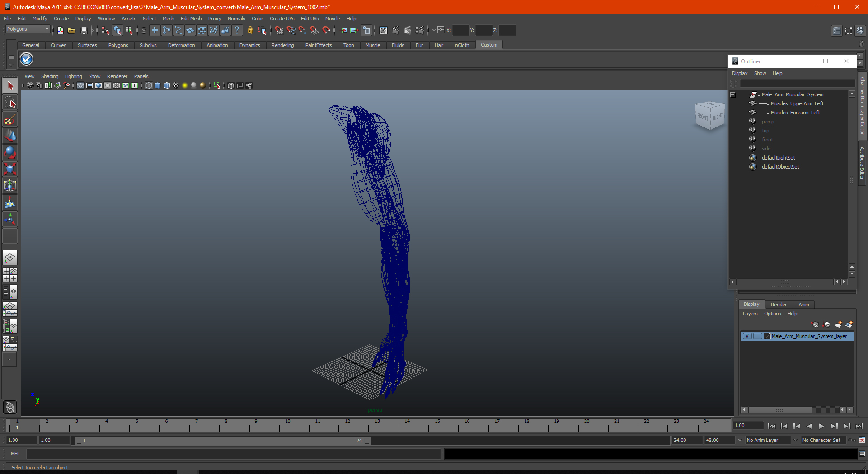Click the Save Scene disk icon
This screenshot has height=474, width=868.
(x=84, y=30)
